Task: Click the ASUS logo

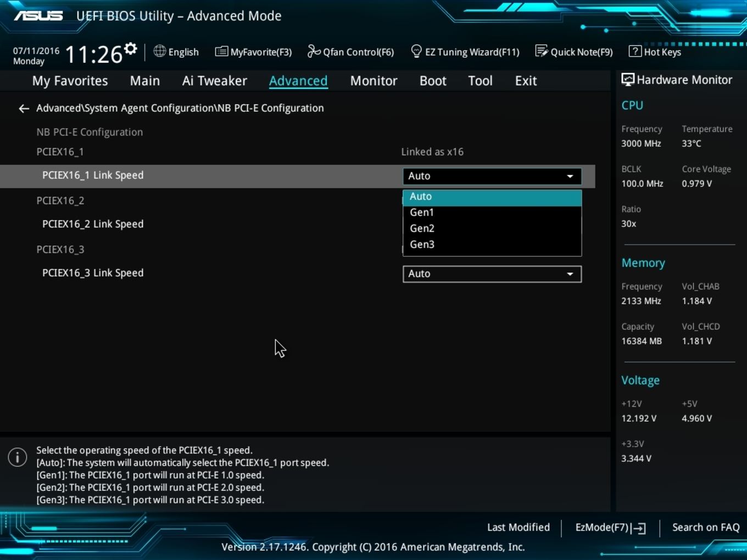Action: (x=38, y=15)
